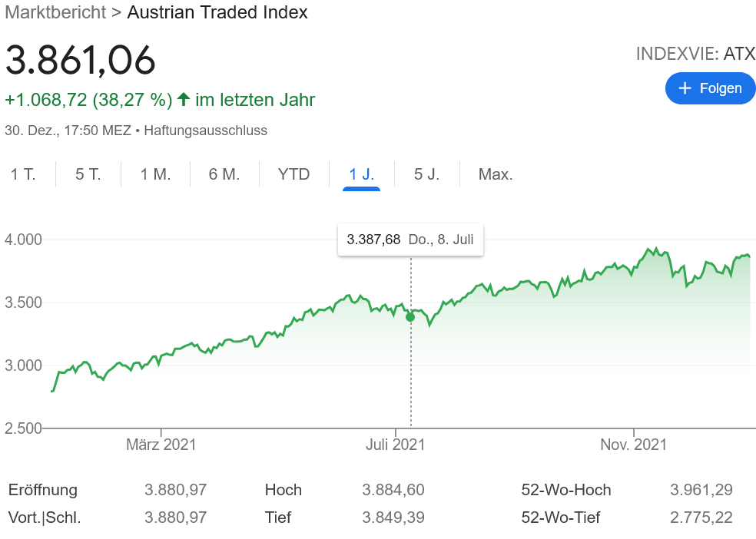The width and height of the screenshot is (756, 539).
Task: Click the Austrian Traded Index title
Action: (217, 12)
